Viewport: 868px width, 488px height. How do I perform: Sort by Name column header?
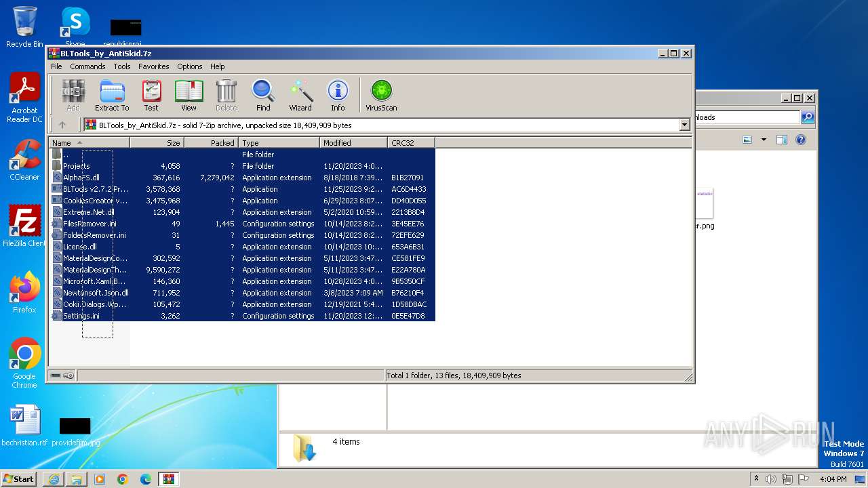89,143
